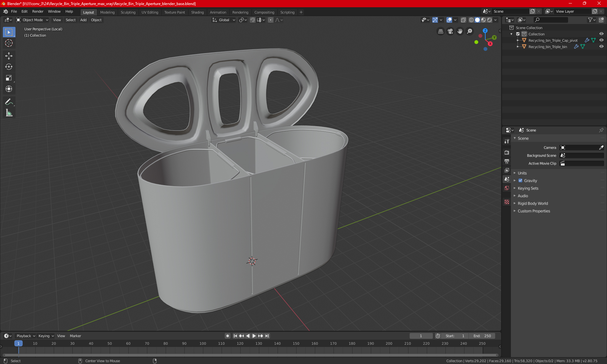Viewport: 607px width, 364px height.
Task: Activate the Rotate tool
Action: [9, 67]
